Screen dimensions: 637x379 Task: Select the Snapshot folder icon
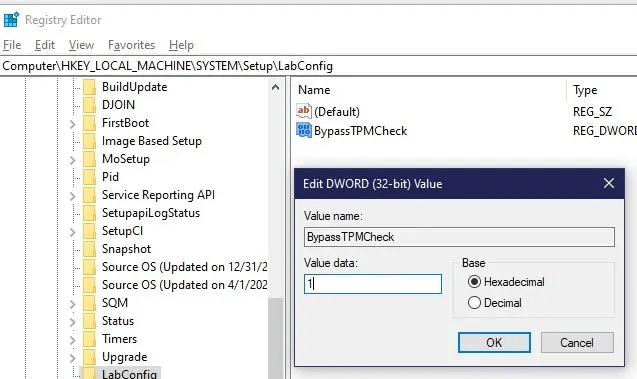tap(89, 249)
